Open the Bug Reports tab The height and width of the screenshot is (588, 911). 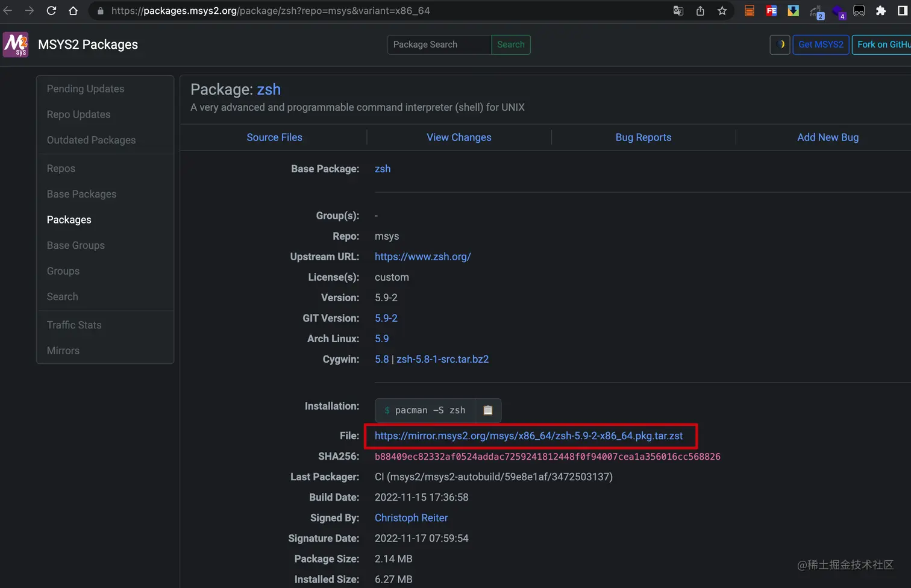[x=643, y=137]
